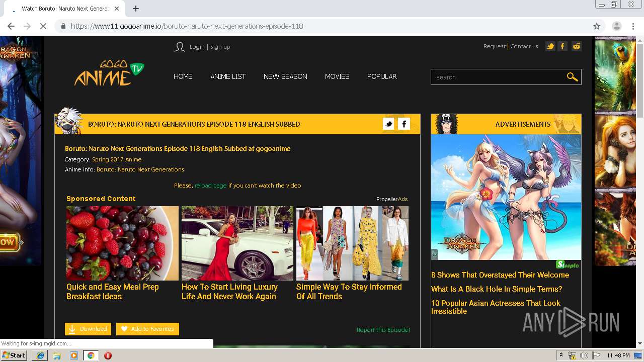Stop page loading with X button
This screenshot has height=362, width=644.
43,26
